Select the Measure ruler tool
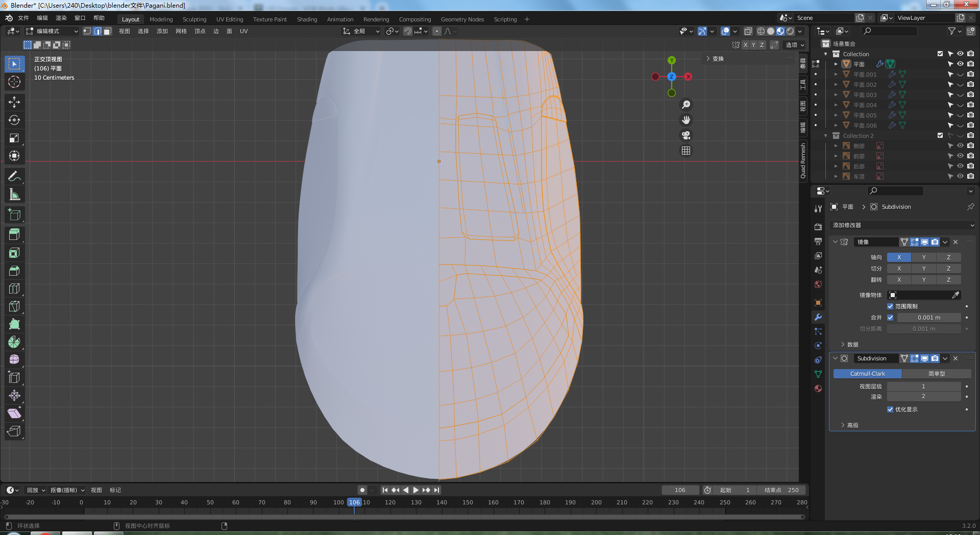Image resolution: width=980 pixels, height=535 pixels. (x=14, y=194)
